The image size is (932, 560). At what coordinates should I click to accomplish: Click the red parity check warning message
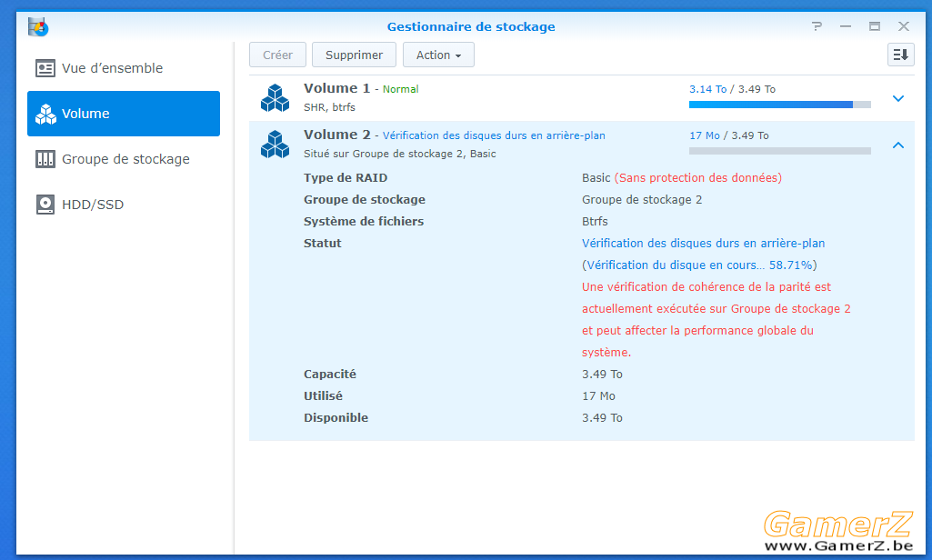[x=717, y=319]
